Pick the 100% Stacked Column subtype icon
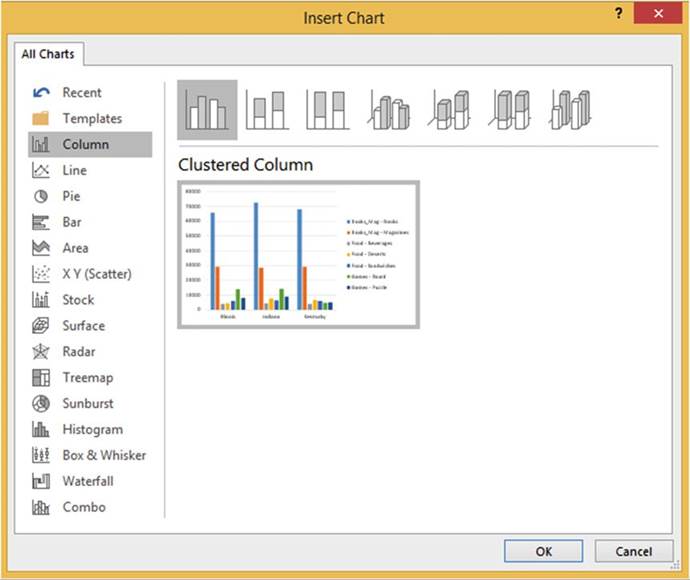Viewport: 690px width, 580px height. (327, 110)
